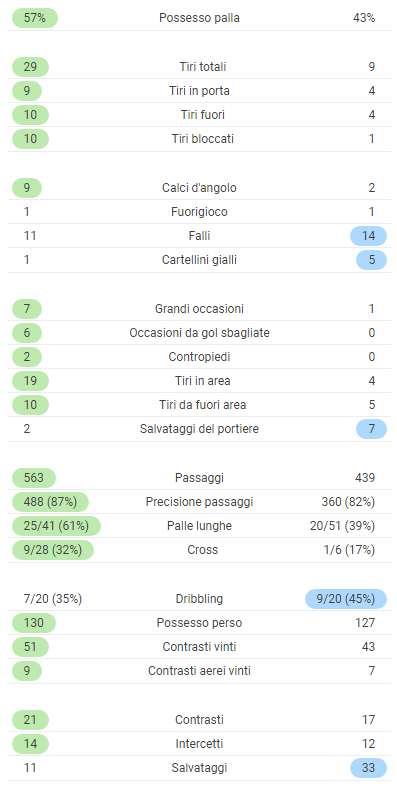Select the Grandi occasioni green badge 7

click(27, 309)
